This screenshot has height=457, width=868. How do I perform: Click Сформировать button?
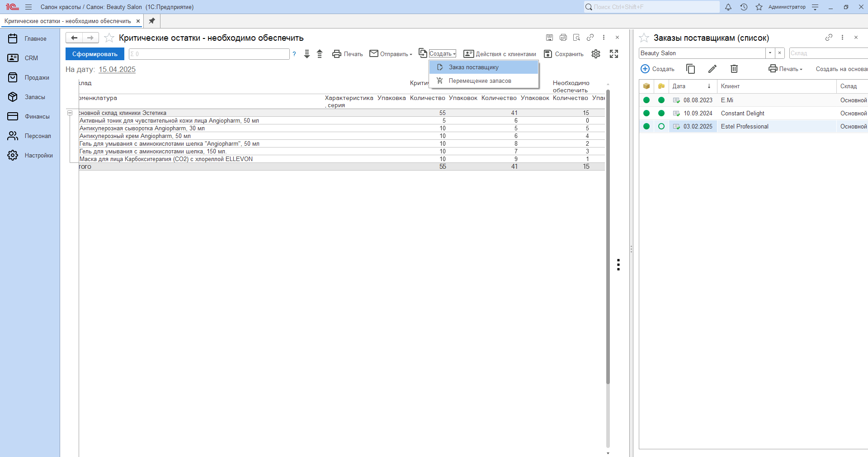pyautogui.click(x=95, y=54)
